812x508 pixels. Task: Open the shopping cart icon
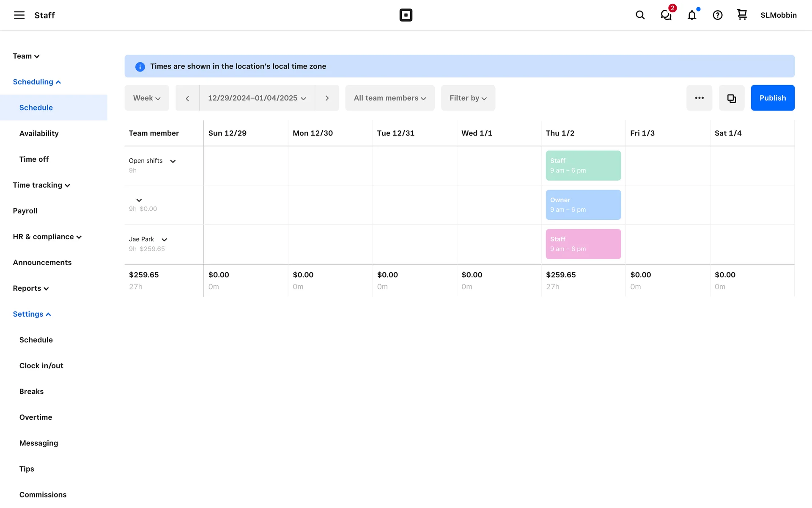coord(742,15)
